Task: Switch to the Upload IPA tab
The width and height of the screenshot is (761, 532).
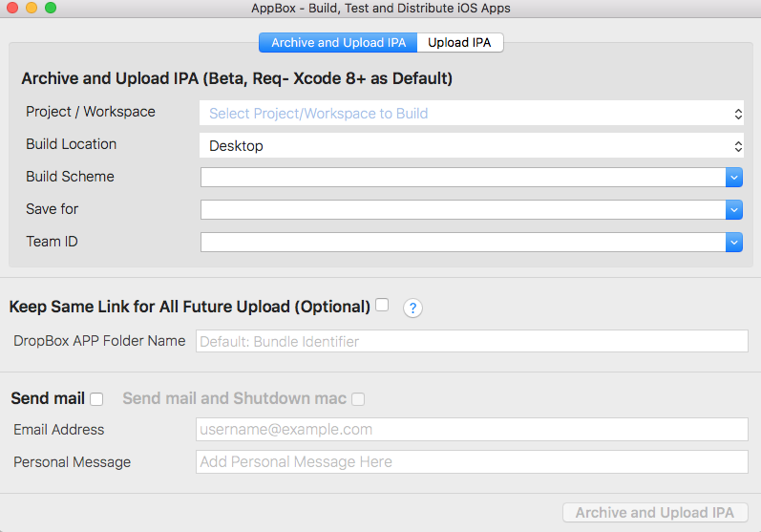Action: [x=459, y=43]
